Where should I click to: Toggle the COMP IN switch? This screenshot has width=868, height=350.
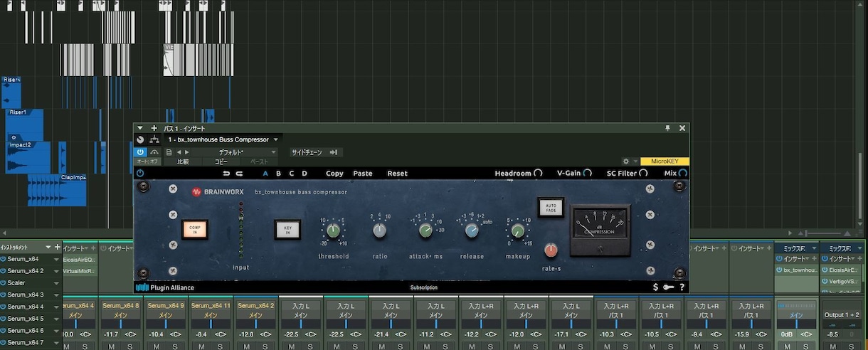pos(194,229)
